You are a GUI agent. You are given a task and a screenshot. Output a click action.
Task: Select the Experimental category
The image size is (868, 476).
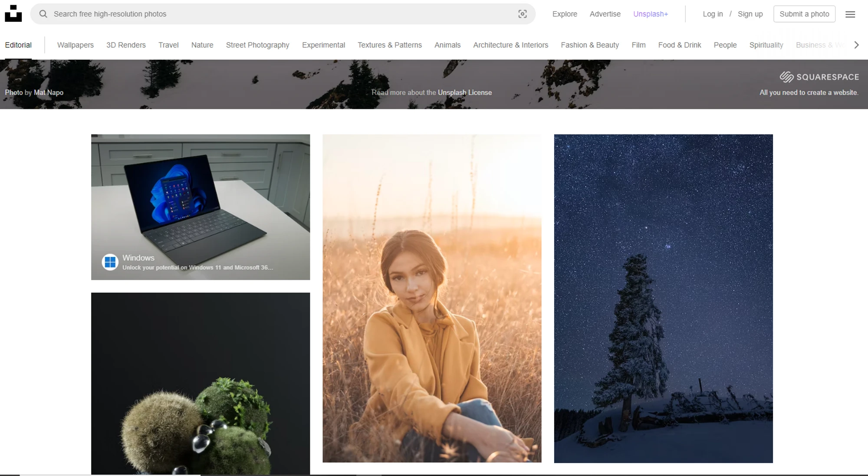[x=323, y=45]
